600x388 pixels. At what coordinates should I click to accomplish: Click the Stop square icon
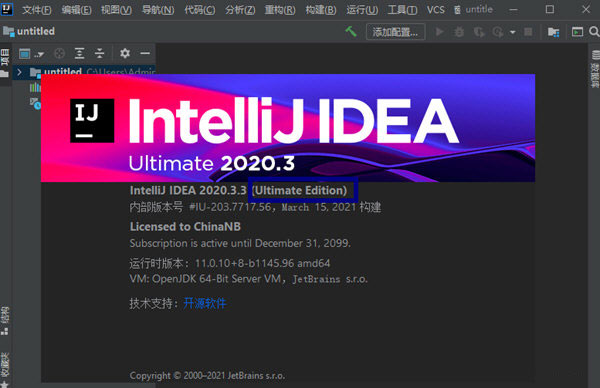pyautogui.click(x=528, y=32)
